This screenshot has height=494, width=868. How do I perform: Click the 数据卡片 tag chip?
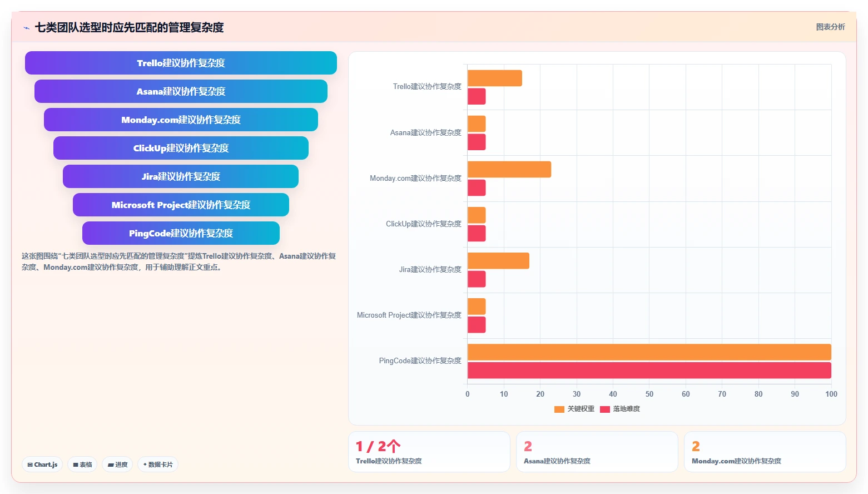click(158, 465)
